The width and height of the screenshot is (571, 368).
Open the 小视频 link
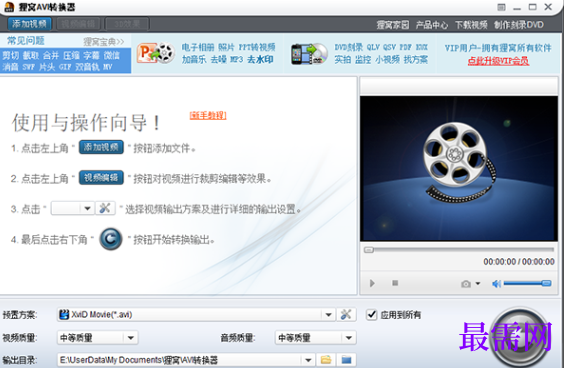[x=387, y=59]
